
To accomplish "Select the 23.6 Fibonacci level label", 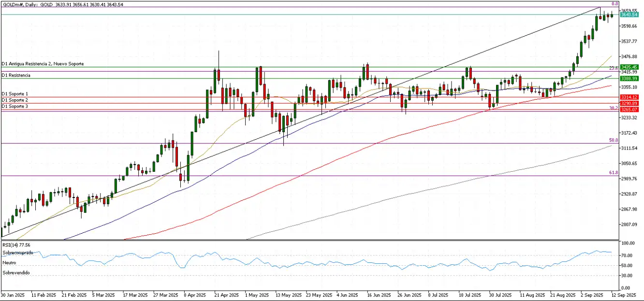I will 614,68.
